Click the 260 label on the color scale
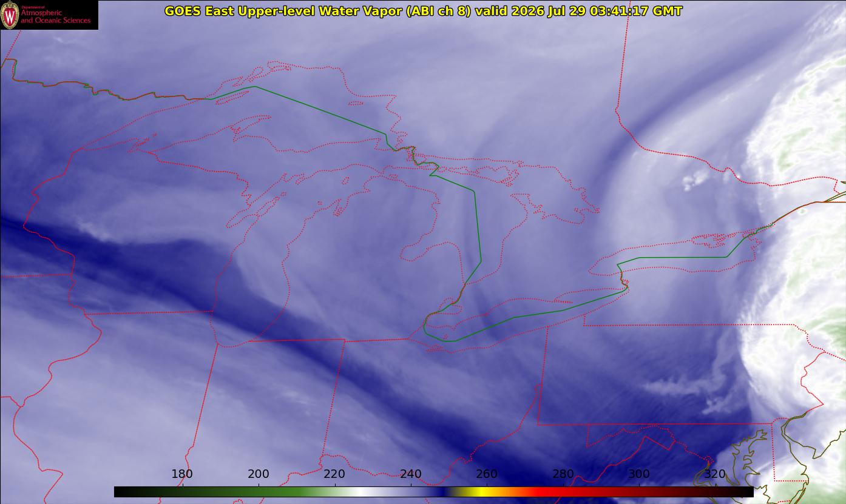 (x=487, y=474)
